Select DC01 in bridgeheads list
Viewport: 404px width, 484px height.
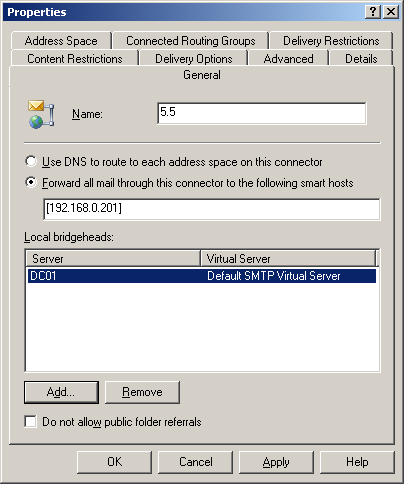[x=43, y=276]
